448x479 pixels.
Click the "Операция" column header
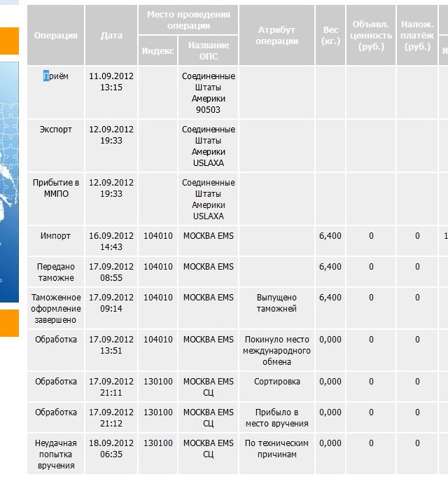coord(56,36)
